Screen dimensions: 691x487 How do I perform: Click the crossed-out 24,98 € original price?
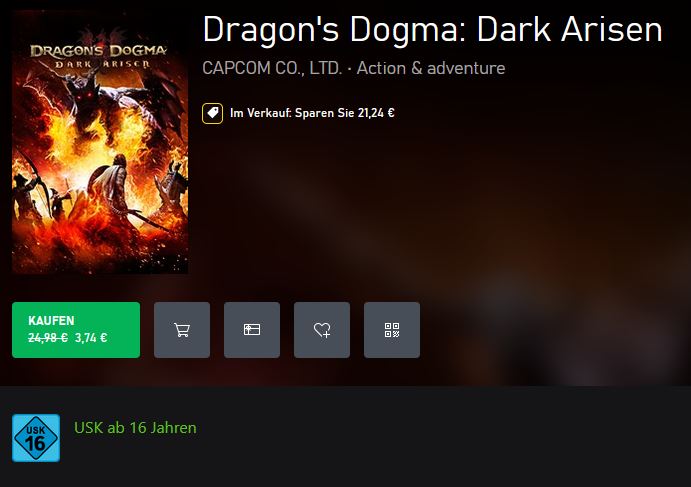tap(48, 338)
